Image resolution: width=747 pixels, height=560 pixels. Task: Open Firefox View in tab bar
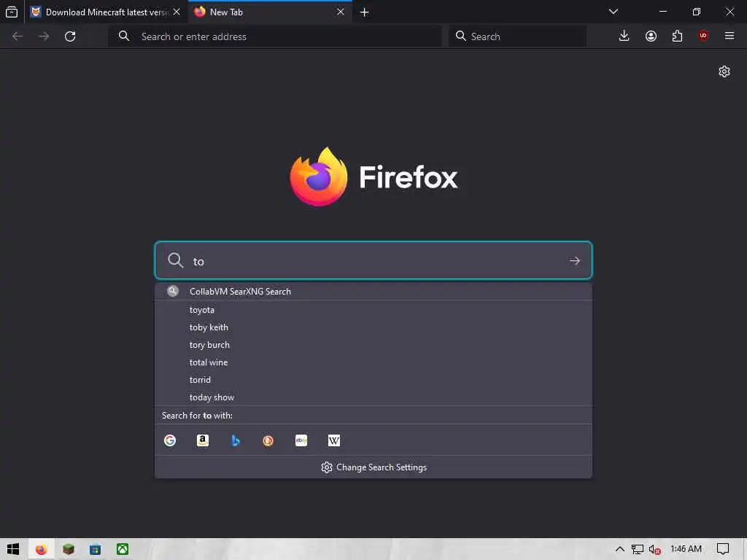point(12,12)
